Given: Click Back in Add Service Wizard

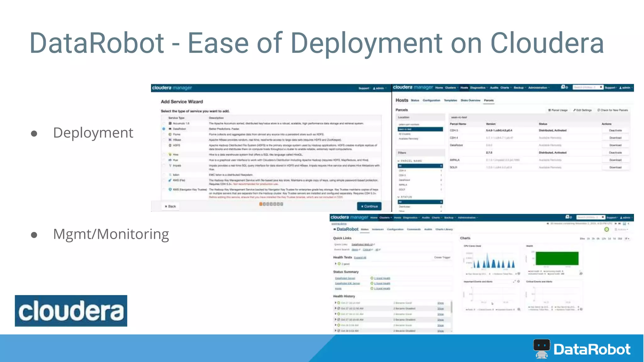Looking at the screenshot, I should coord(170,206).
